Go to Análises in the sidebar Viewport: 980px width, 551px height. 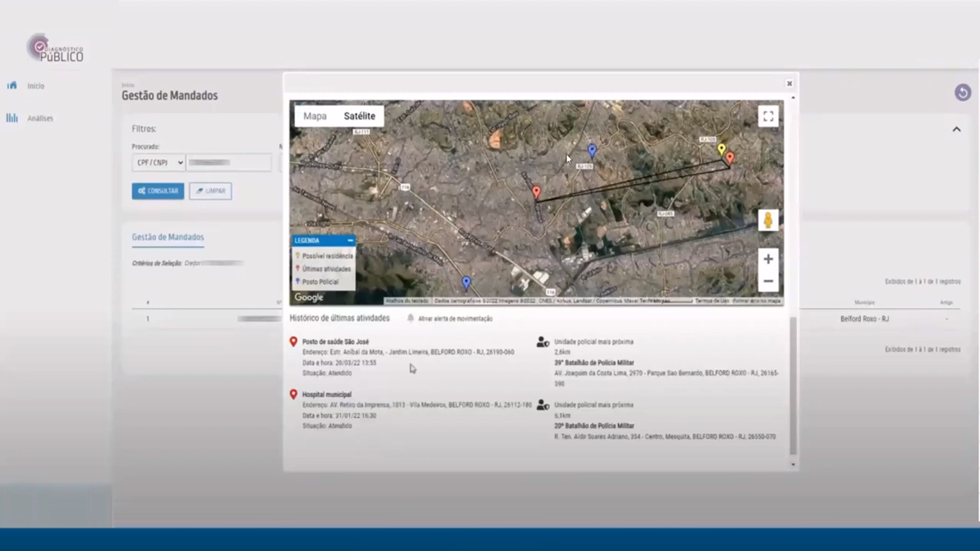[40, 118]
